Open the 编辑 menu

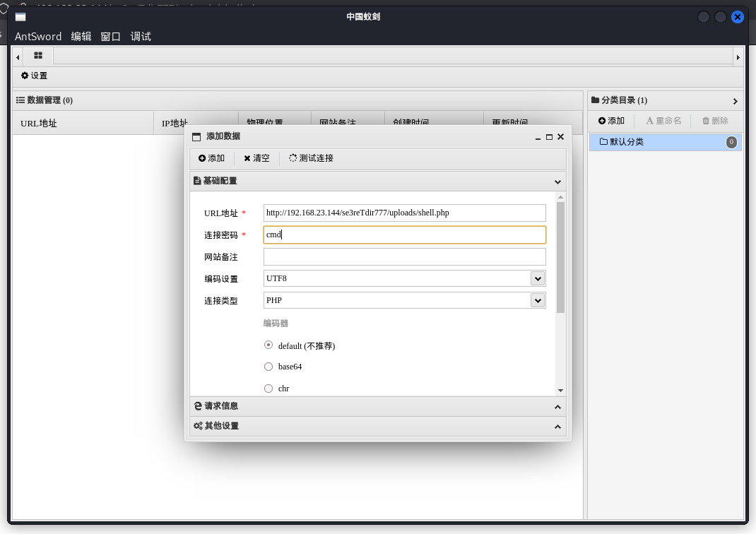click(81, 37)
